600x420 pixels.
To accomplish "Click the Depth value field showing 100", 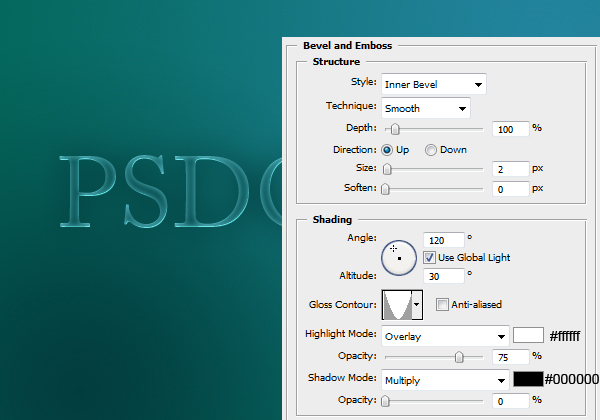I will click(x=510, y=129).
